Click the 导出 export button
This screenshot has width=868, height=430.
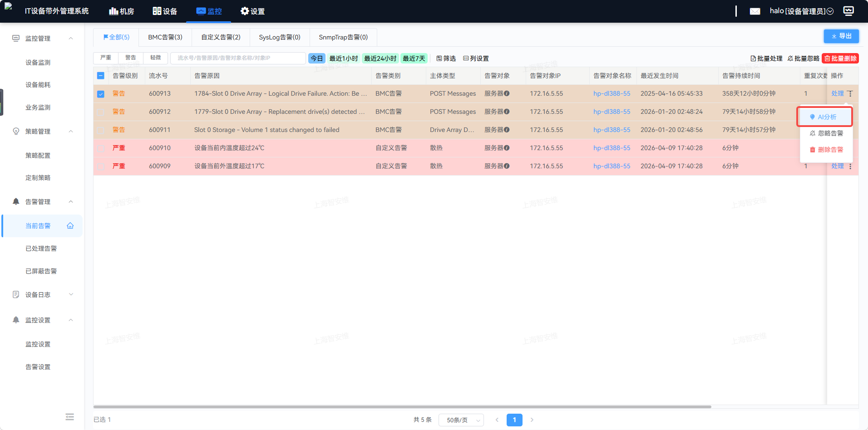pyautogui.click(x=841, y=36)
